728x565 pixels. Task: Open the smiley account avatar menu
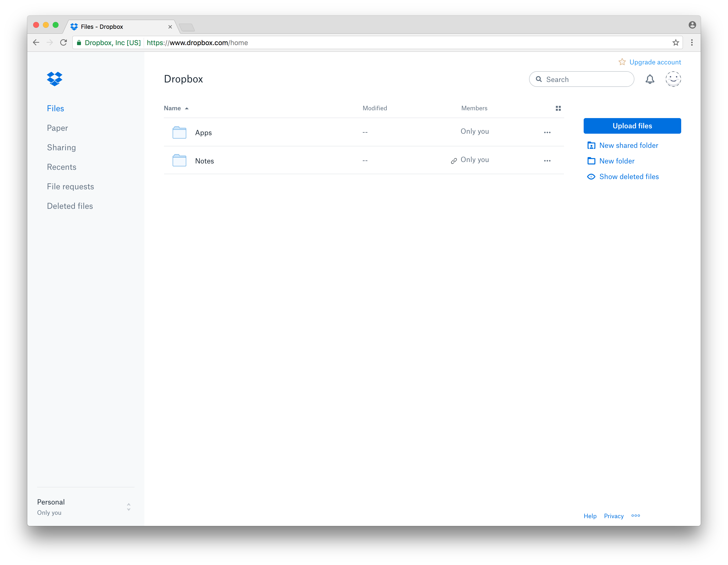(x=673, y=79)
